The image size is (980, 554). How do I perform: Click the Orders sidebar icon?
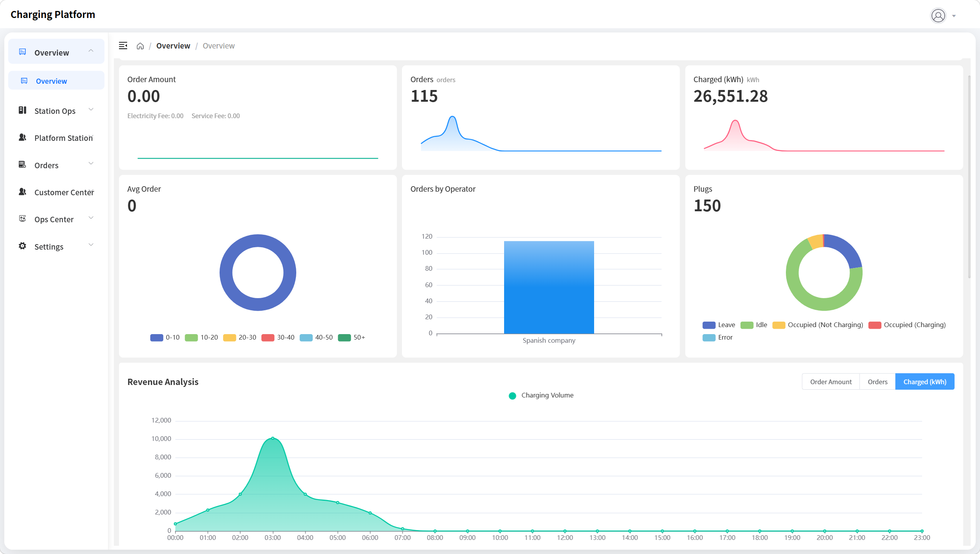[x=23, y=165]
